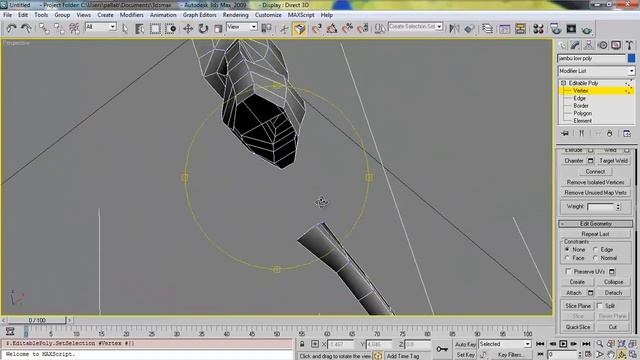Toggle the Percent Snap icon

click(347, 28)
